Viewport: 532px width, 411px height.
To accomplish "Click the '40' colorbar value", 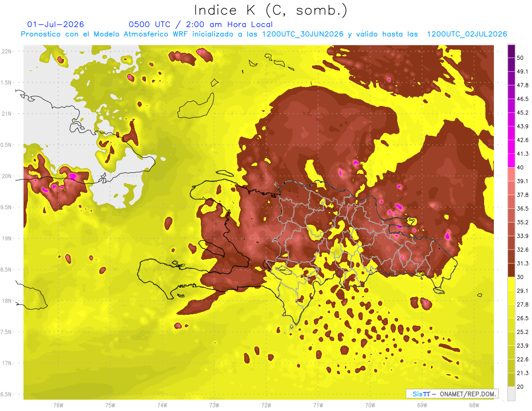I will 520,167.
